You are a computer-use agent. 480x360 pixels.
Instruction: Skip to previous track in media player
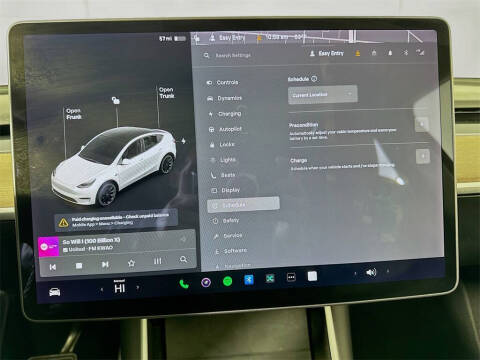click(x=53, y=267)
